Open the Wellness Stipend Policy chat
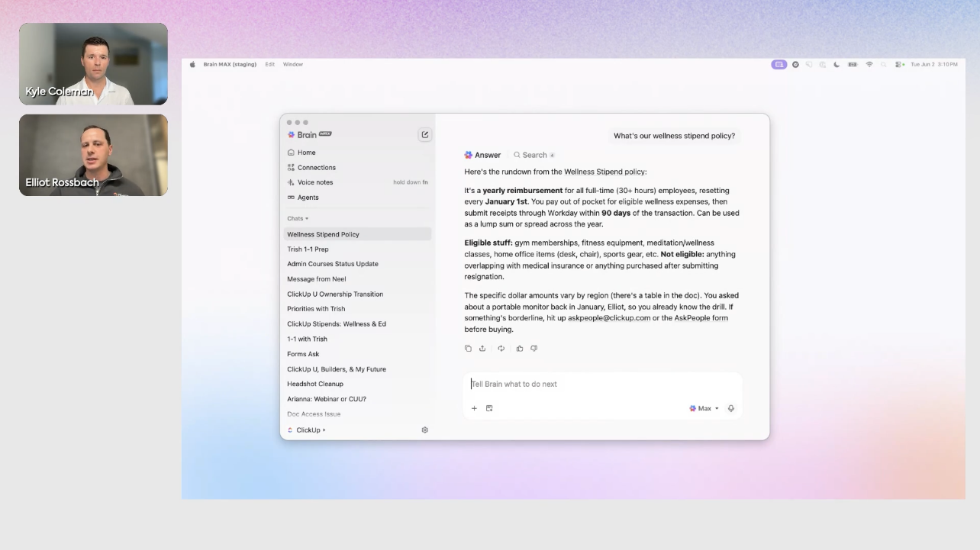The height and width of the screenshot is (550, 980). [x=357, y=234]
